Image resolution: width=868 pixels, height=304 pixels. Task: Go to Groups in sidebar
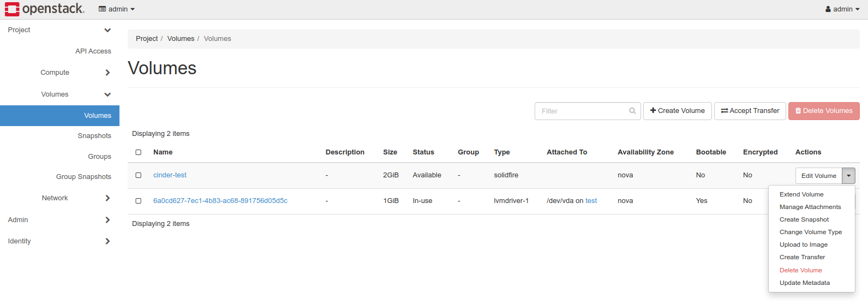coord(100,157)
